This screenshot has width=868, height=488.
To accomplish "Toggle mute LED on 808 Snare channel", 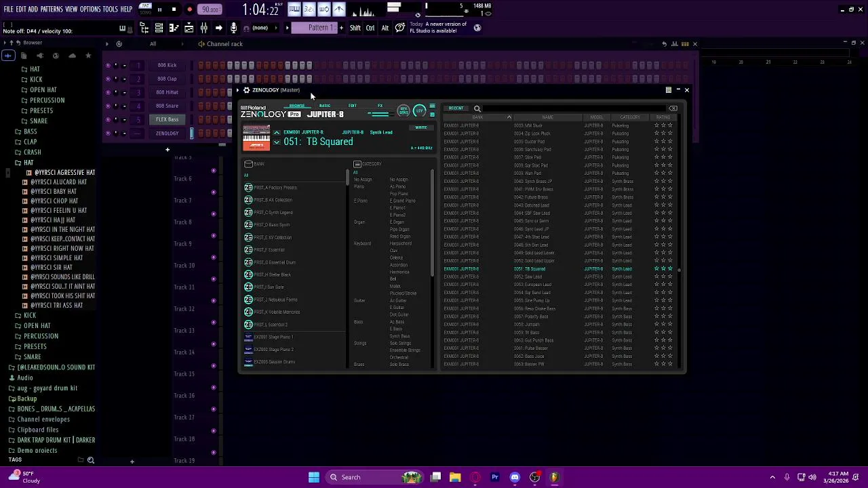I will point(108,106).
